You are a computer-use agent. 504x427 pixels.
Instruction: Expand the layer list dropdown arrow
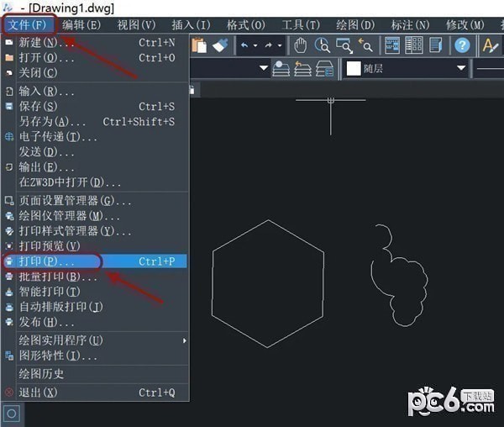point(264,69)
